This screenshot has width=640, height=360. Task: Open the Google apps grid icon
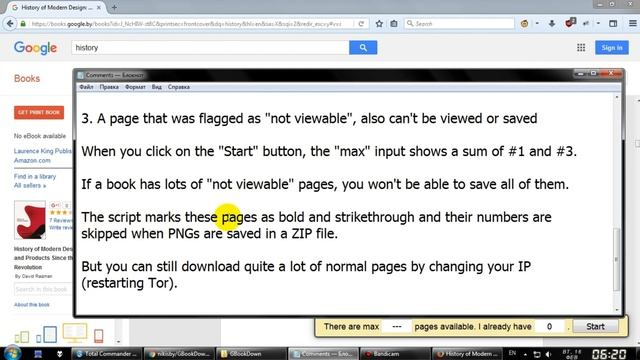click(x=581, y=48)
